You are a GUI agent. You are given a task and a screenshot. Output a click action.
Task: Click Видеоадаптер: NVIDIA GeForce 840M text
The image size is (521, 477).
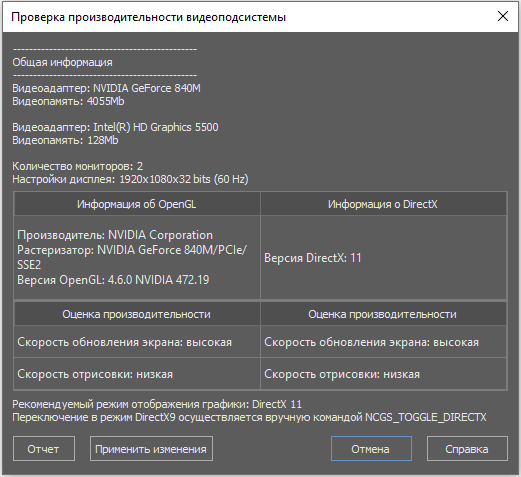pyautogui.click(x=106, y=88)
